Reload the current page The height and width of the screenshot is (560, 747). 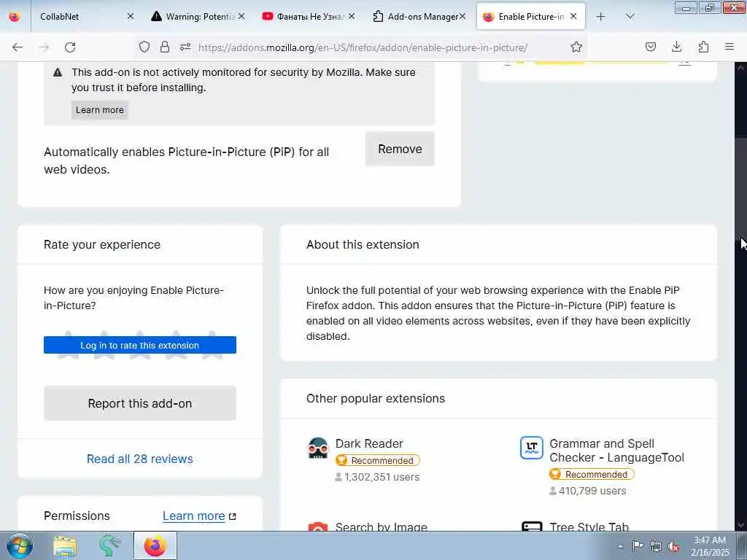(70, 47)
